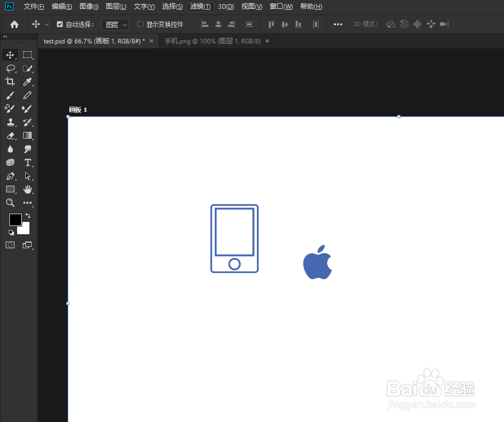Image resolution: width=504 pixels, height=422 pixels.
Task: Select the Pen tool
Action: (10, 176)
